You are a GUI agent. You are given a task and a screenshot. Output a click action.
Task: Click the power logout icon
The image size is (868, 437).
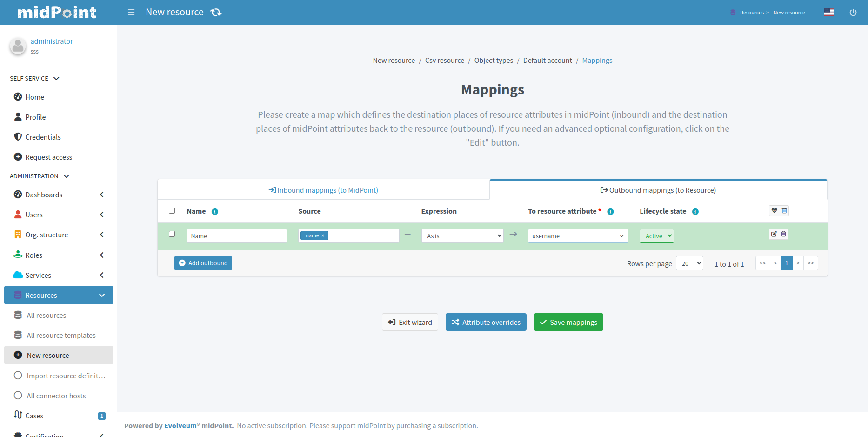pos(853,13)
